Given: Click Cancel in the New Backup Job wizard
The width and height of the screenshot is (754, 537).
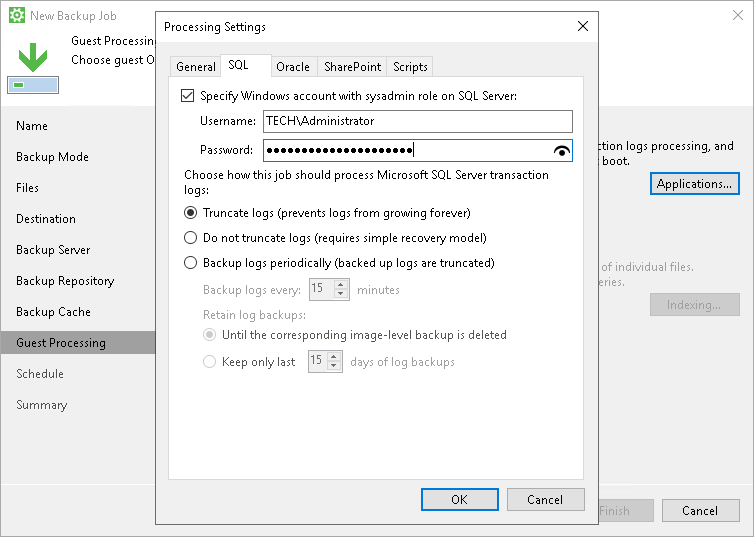Looking at the screenshot, I should 700,511.
